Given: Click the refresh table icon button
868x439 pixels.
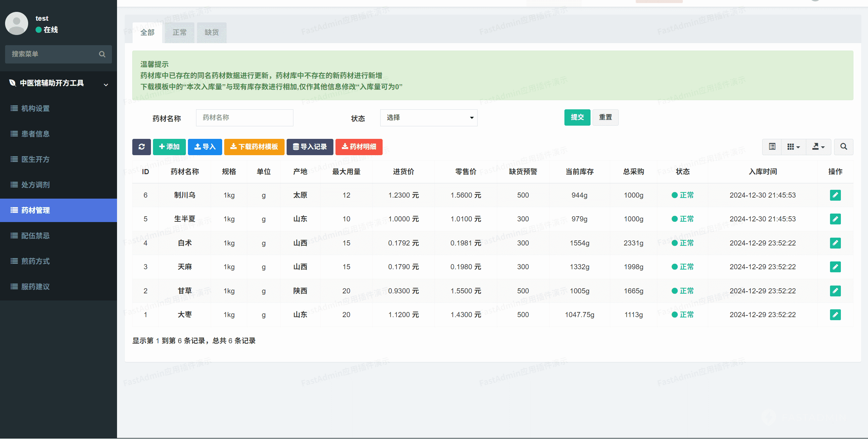Looking at the screenshot, I should pos(141,147).
